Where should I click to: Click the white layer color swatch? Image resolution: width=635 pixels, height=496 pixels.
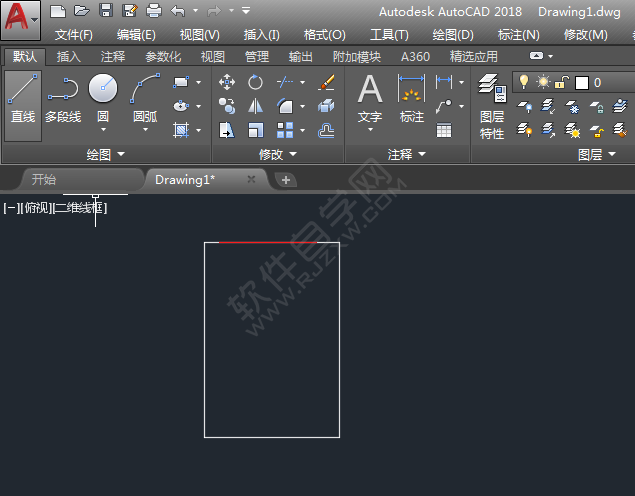(x=582, y=82)
